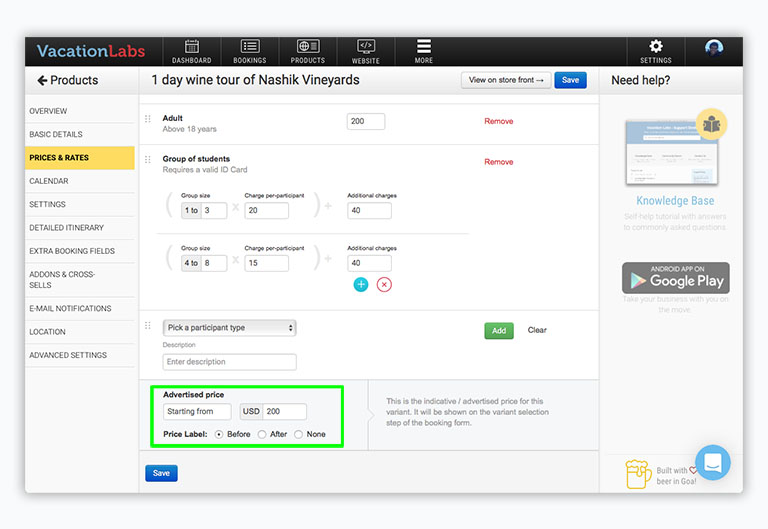Delete the tier with red X icon
Screen dimensions: 768x529
coord(384,285)
